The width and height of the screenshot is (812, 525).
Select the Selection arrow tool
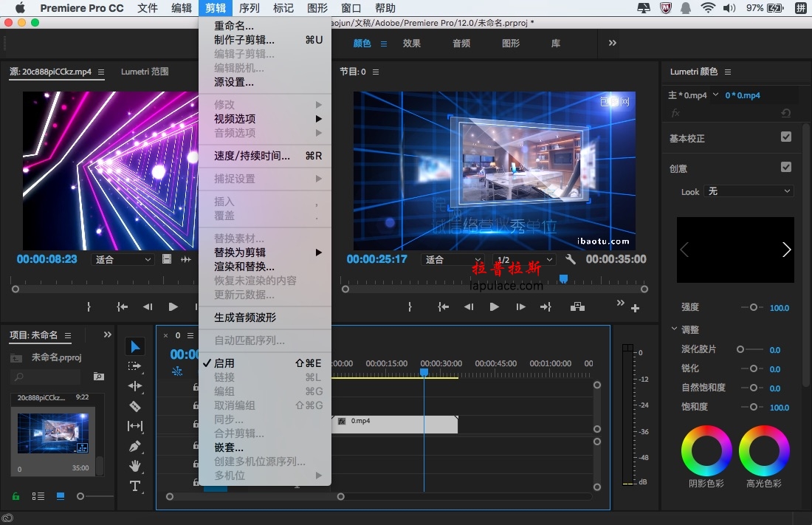[135, 346]
